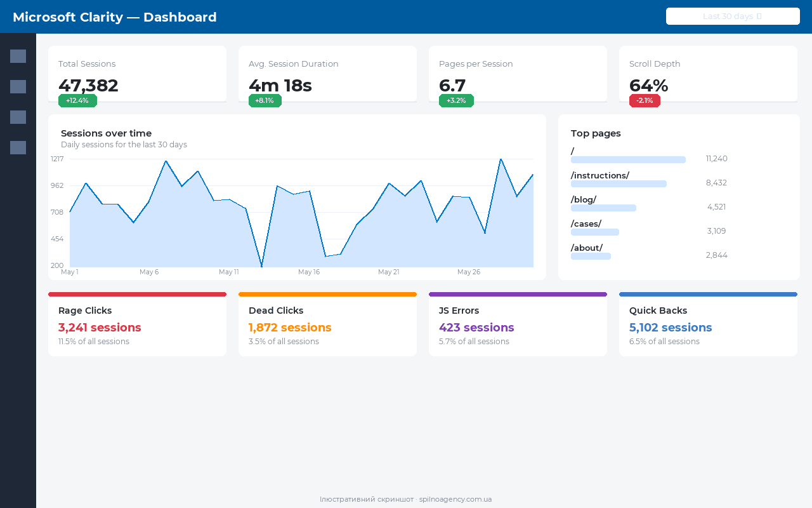Click the Sessions over time chart title

[106, 133]
